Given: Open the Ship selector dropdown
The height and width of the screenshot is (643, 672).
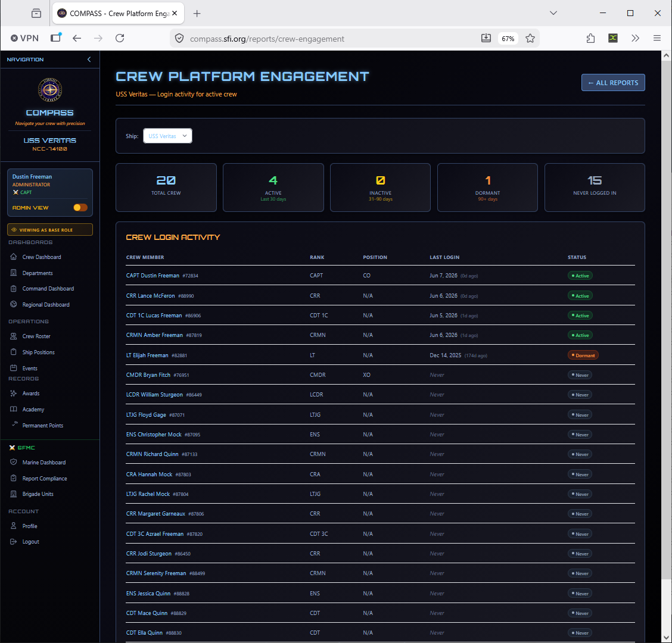Looking at the screenshot, I should pyautogui.click(x=167, y=136).
